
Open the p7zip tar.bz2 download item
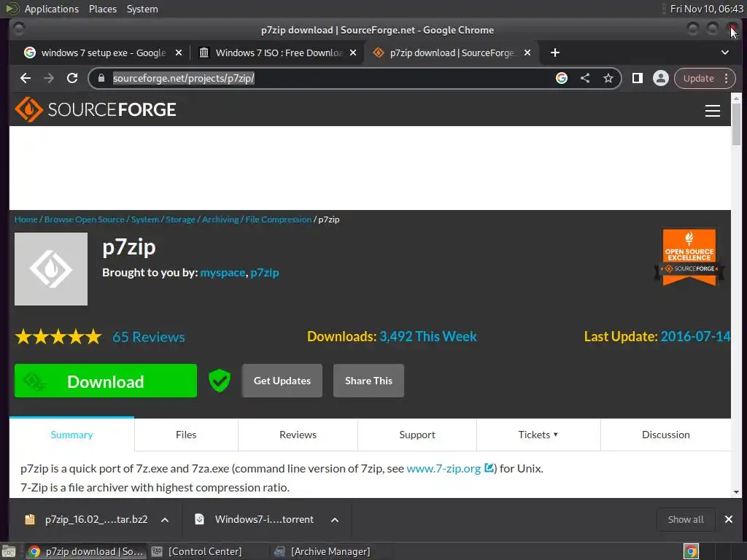point(88,519)
